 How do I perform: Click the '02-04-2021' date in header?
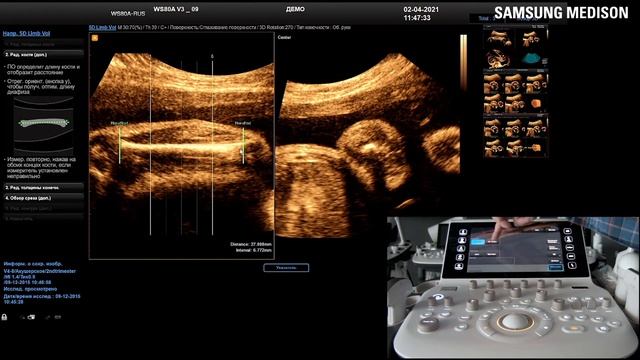point(421,9)
